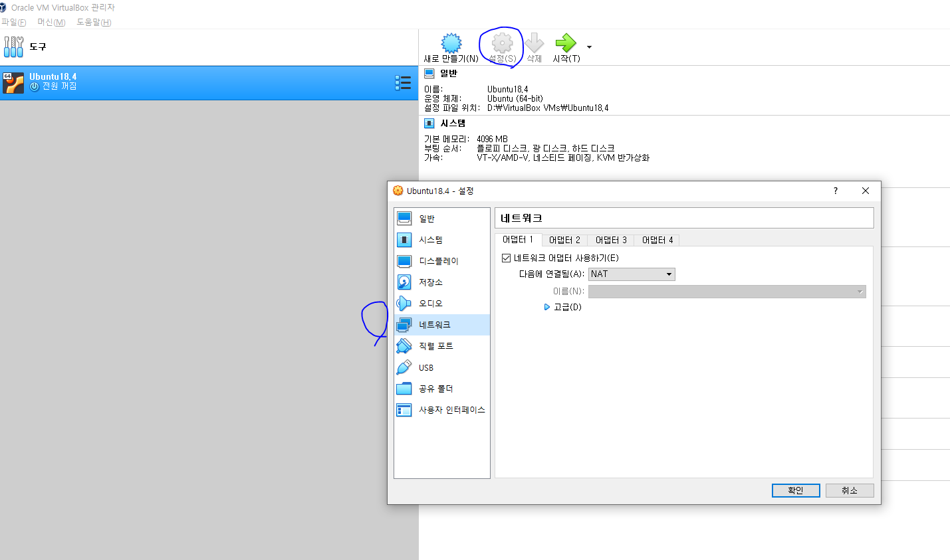
Task: Select USB in settings sidebar
Action: click(442, 367)
